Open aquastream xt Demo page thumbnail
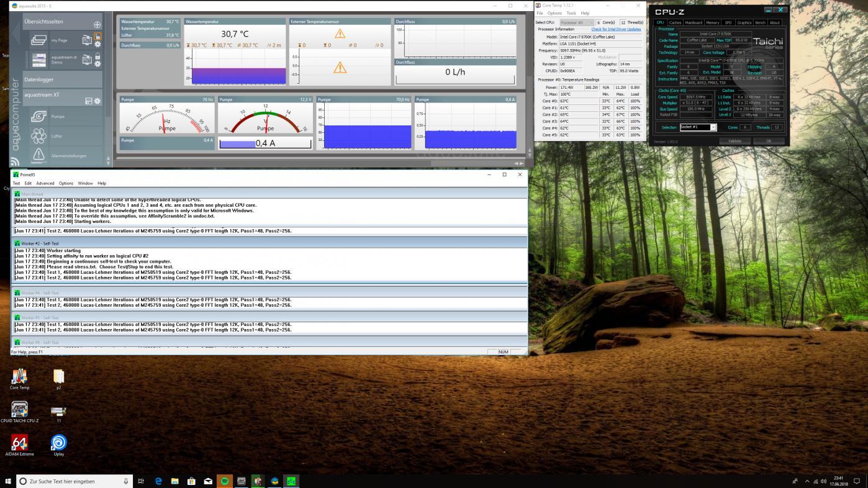 point(38,60)
